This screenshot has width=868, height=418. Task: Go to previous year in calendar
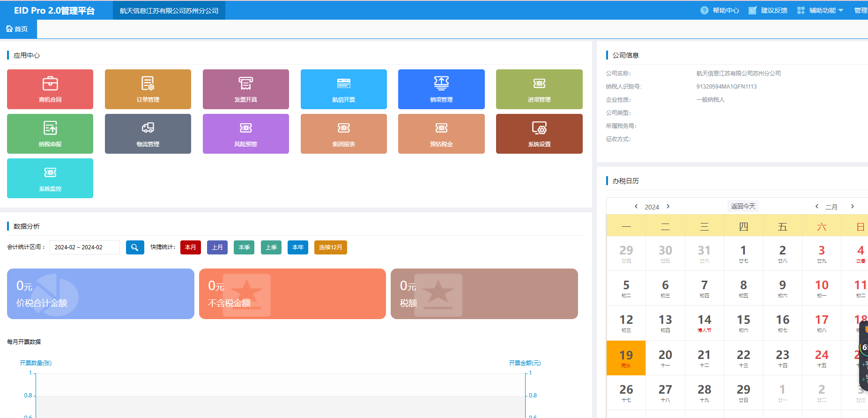[x=636, y=206]
